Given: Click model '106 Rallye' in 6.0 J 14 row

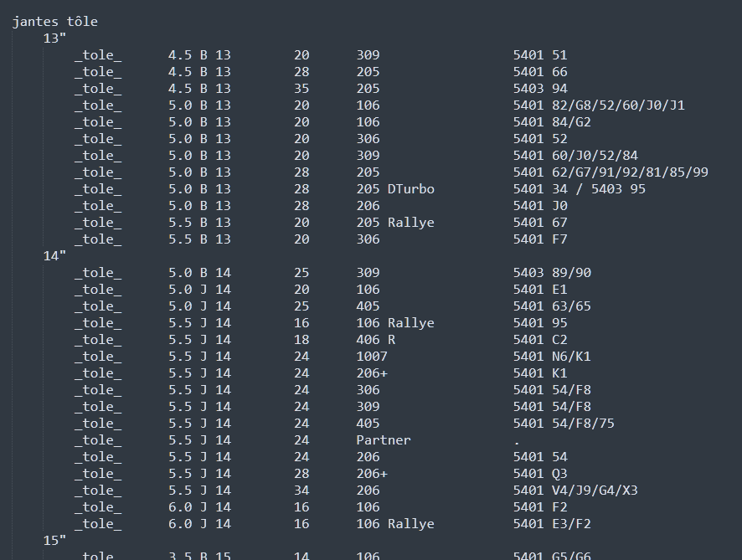Looking at the screenshot, I should [x=395, y=524].
